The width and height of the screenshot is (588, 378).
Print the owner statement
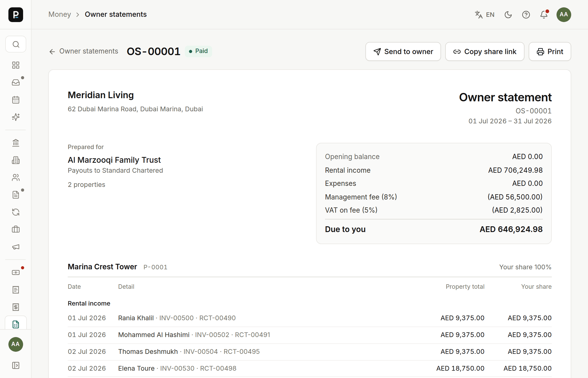point(550,51)
